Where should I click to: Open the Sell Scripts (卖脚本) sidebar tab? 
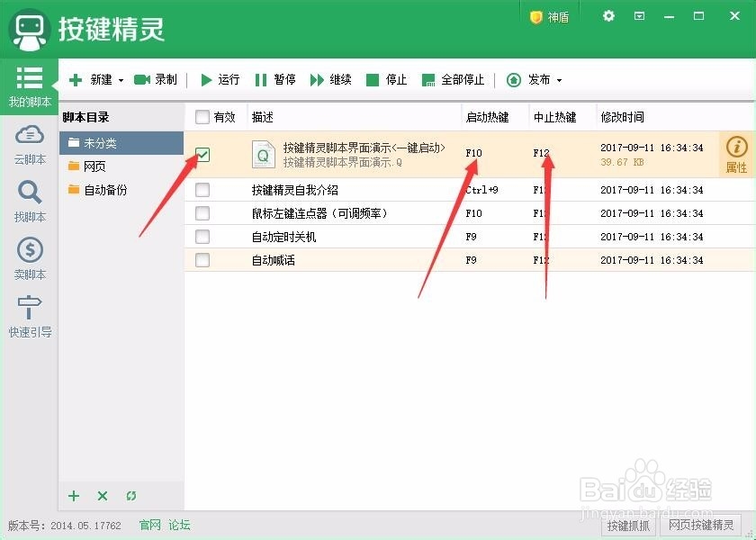(x=30, y=259)
